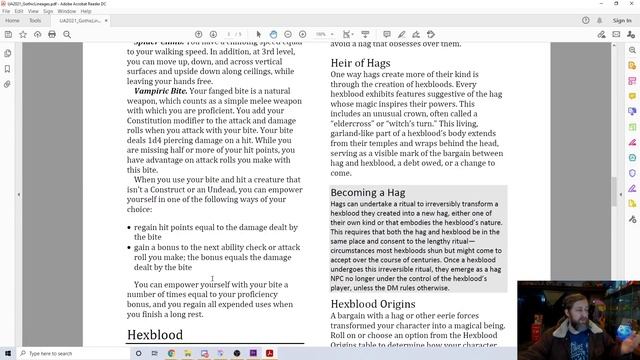Screen dimensions: 640x360
Task: Star the document as a favorite
Action: tap(23, 35)
